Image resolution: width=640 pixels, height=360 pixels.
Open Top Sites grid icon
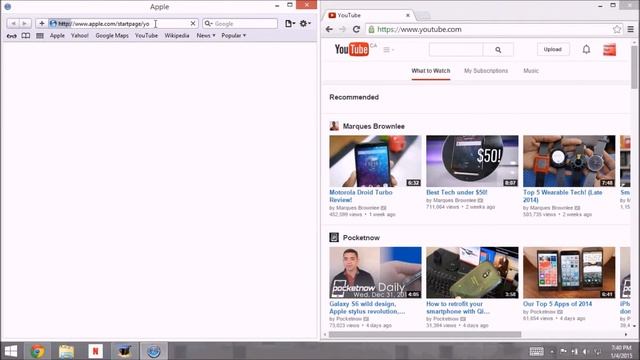tap(40, 36)
